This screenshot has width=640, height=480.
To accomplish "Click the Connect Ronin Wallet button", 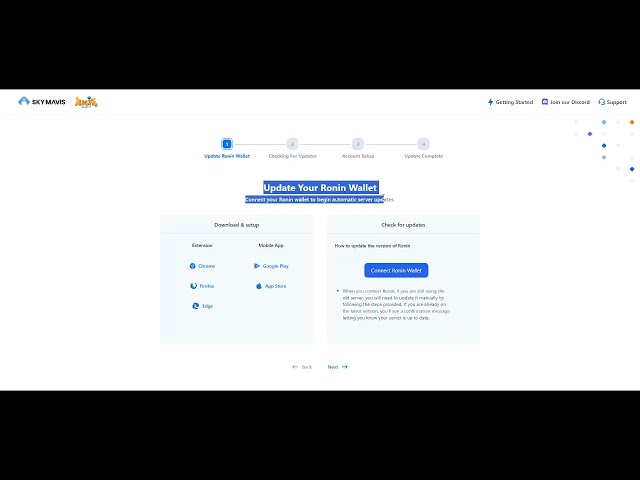I will click(x=396, y=270).
